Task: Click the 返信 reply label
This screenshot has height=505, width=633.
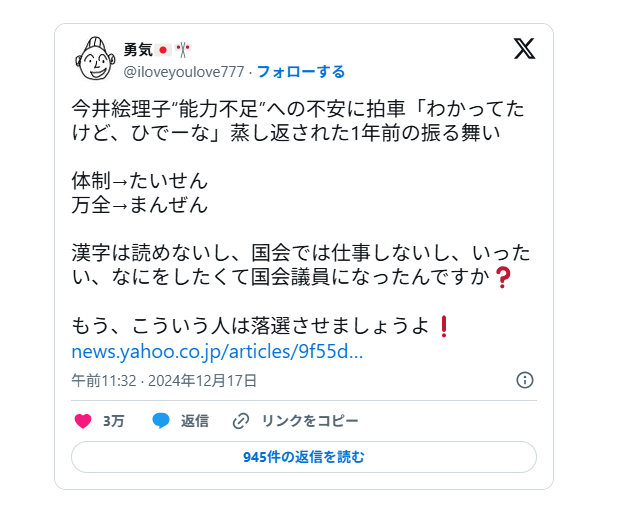Action: [x=195, y=421]
